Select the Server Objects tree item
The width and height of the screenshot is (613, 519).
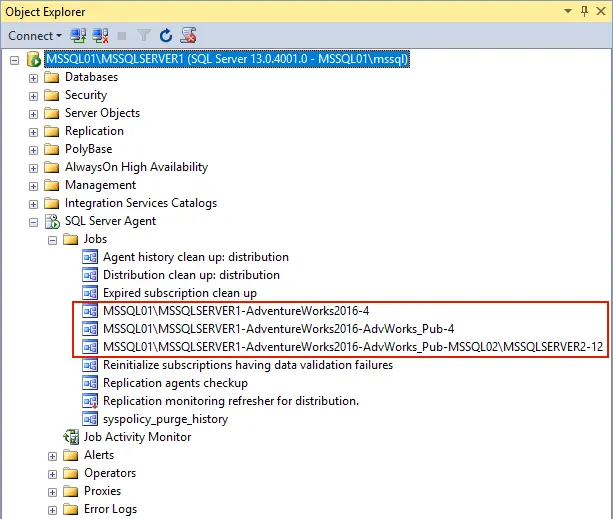(x=102, y=113)
